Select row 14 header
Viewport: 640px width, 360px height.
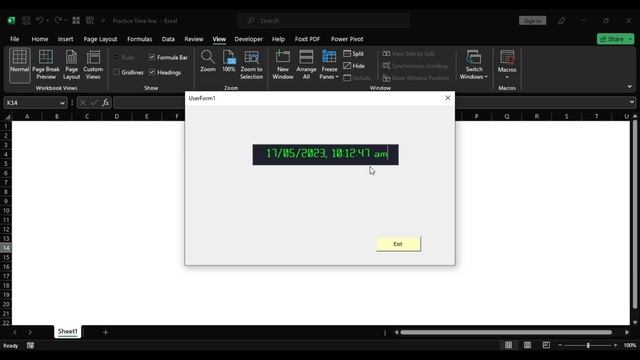tap(6, 248)
